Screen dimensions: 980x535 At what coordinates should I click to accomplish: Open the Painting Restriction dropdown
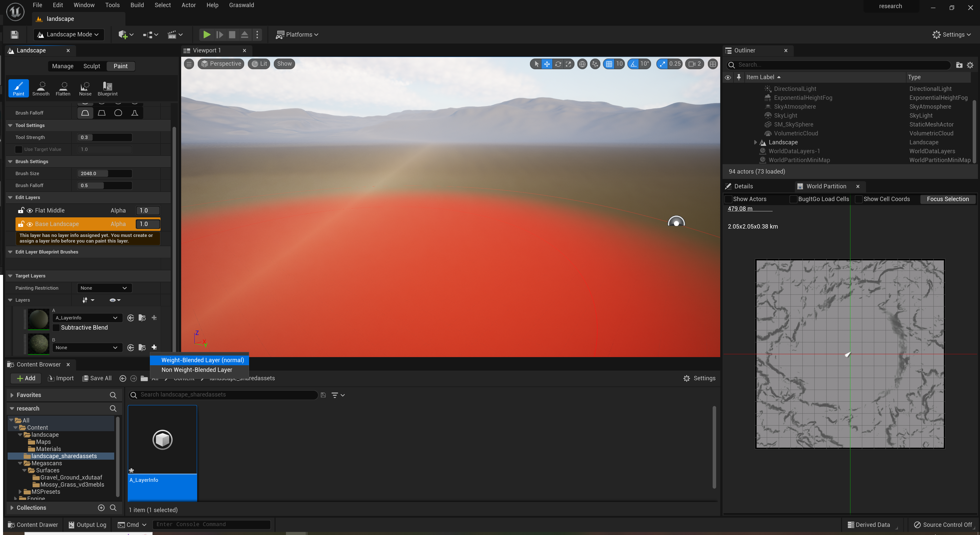click(104, 288)
